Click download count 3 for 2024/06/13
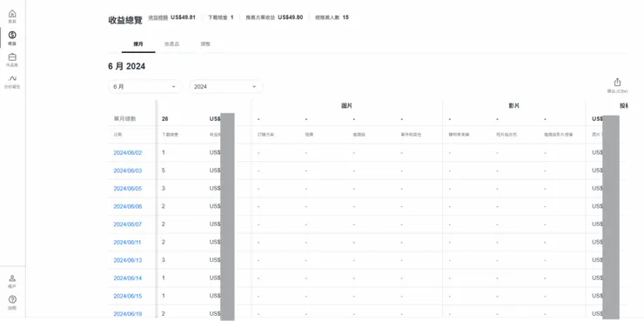Image resolution: width=644 pixels, height=321 pixels. [x=164, y=260]
